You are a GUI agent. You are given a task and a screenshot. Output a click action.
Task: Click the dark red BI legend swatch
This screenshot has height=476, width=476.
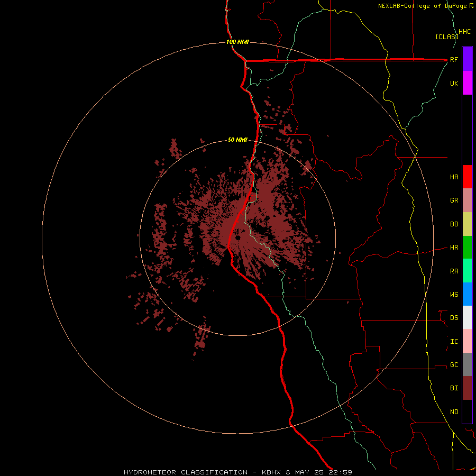coord(467,388)
